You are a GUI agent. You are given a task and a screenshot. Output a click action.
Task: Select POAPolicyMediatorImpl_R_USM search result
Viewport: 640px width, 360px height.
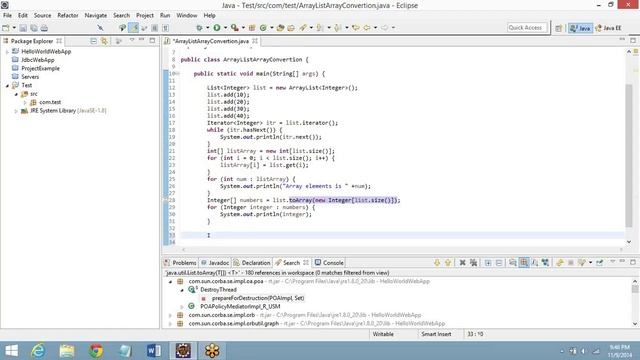click(240, 307)
